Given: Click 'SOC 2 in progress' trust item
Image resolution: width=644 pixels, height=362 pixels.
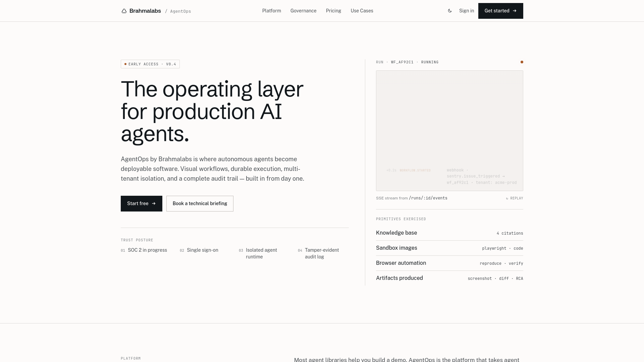Looking at the screenshot, I should pos(144,250).
